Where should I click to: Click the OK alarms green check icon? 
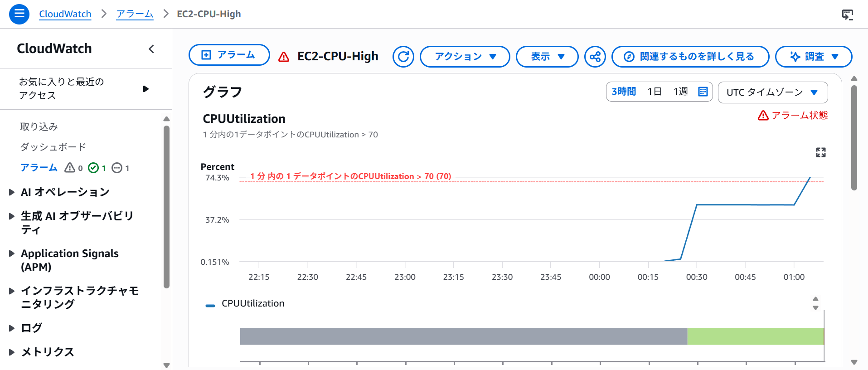tap(93, 168)
